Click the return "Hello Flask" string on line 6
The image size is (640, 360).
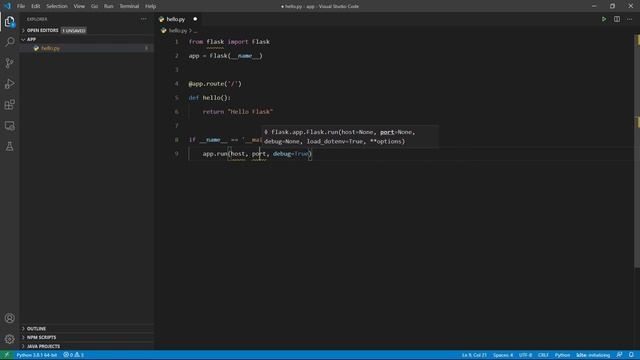250,112
